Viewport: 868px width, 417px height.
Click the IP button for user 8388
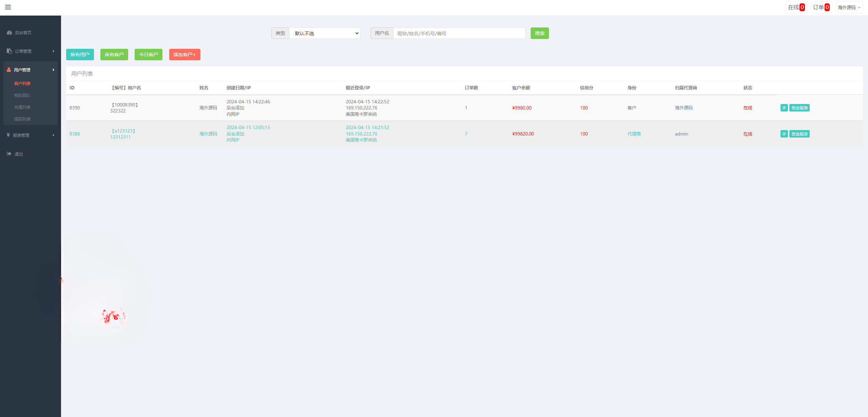click(784, 134)
